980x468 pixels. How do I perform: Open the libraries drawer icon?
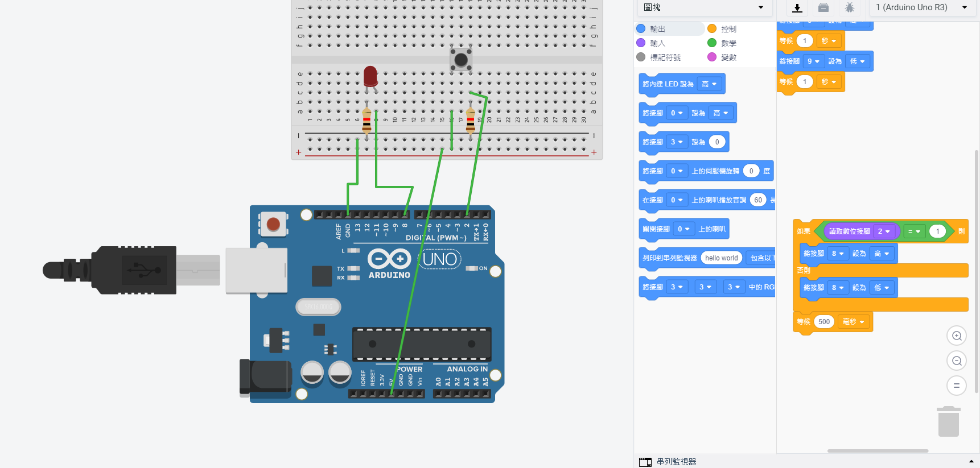click(823, 8)
